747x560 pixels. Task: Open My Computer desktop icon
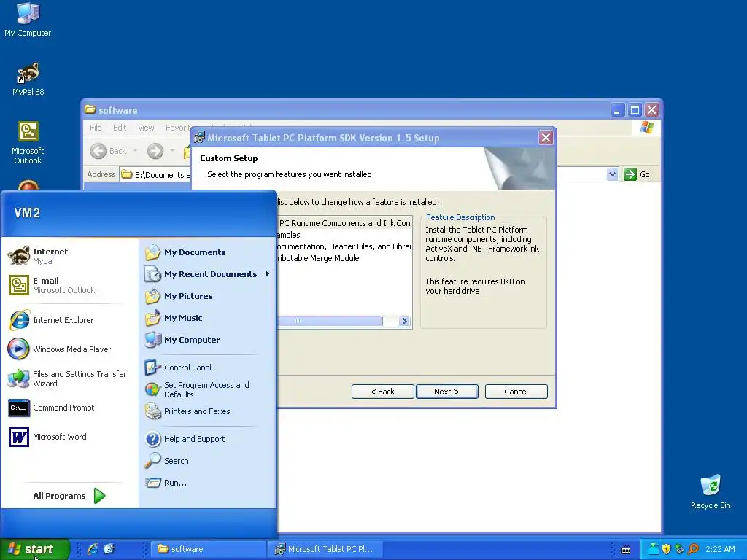click(x=28, y=20)
